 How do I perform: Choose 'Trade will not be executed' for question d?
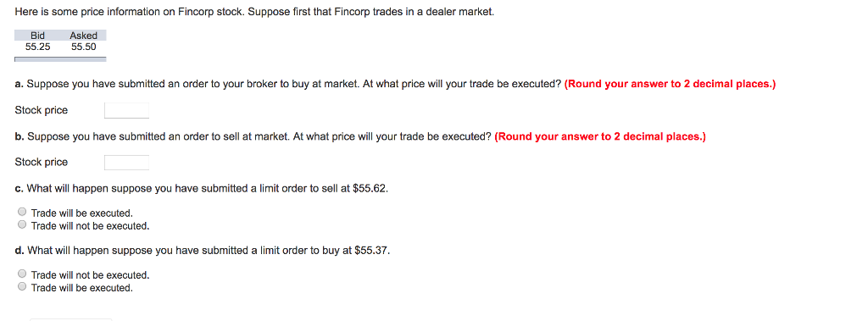21,274
